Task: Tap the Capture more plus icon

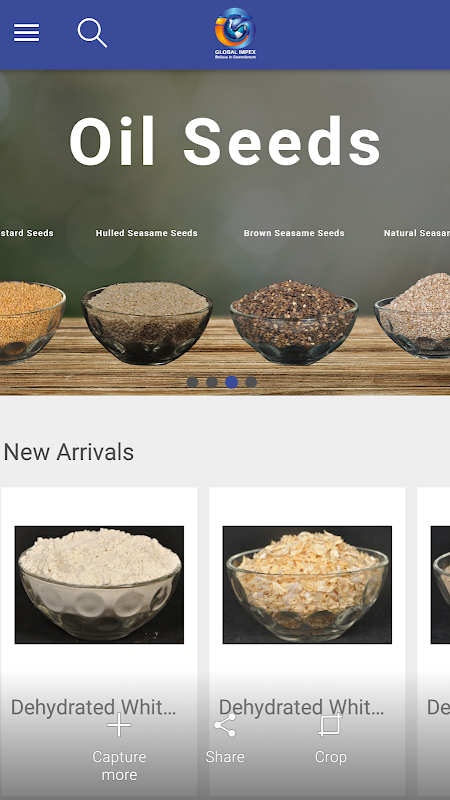Action: (x=119, y=725)
